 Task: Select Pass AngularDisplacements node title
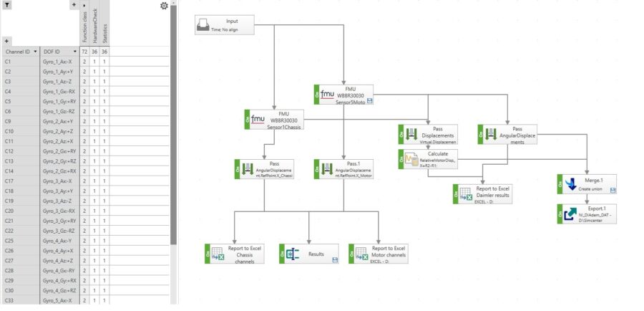[x=517, y=135]
